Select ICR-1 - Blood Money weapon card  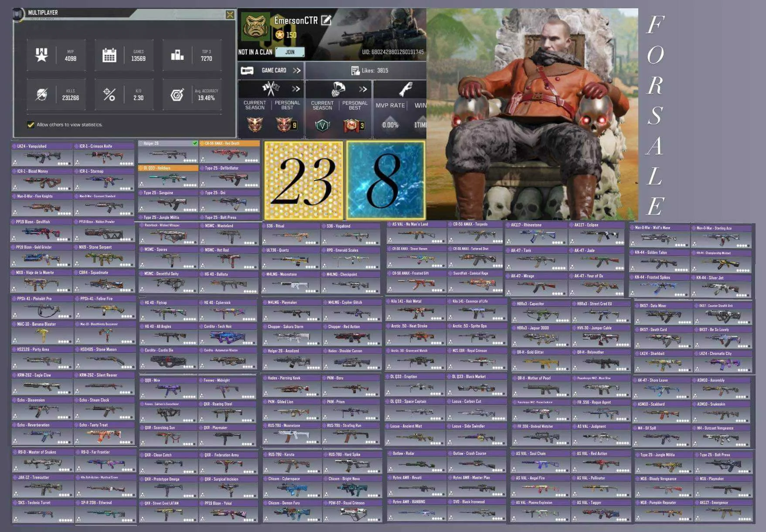pyautogui.click(x=42, y=180)
